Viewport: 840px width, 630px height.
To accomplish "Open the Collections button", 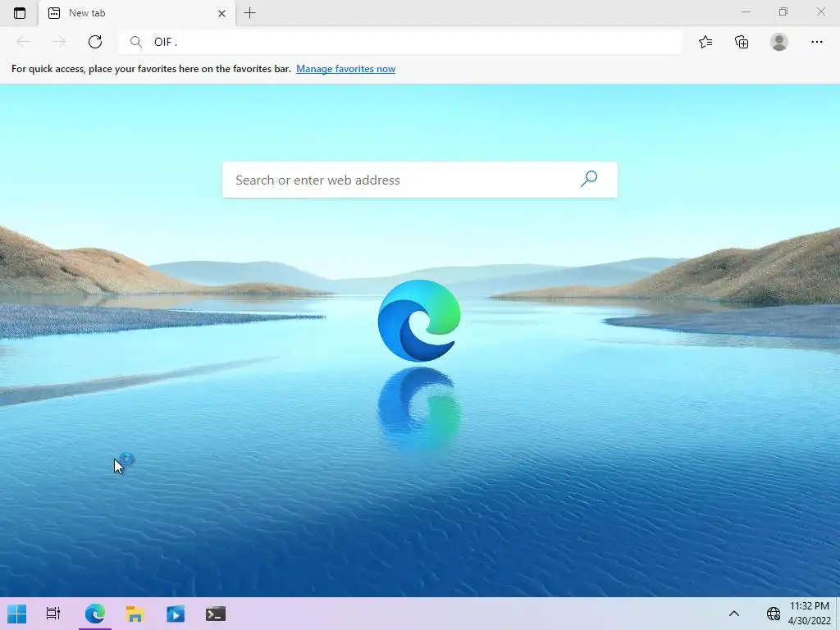I will (742, 42).
